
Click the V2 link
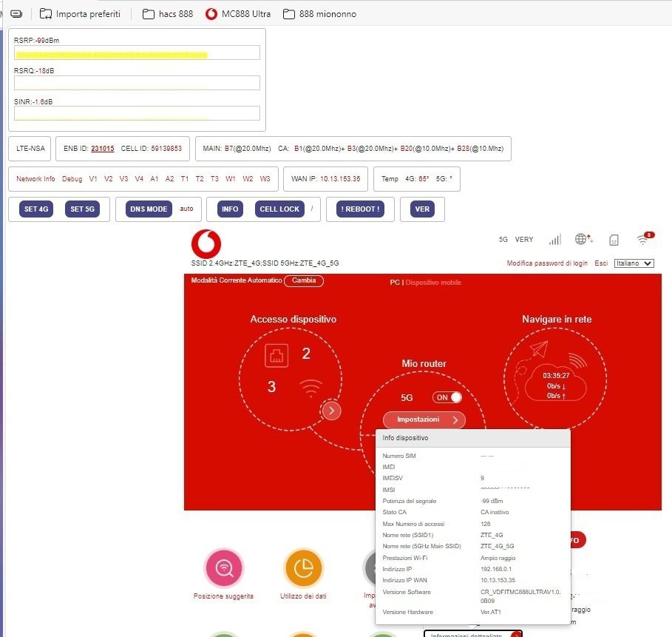(109, 179)
